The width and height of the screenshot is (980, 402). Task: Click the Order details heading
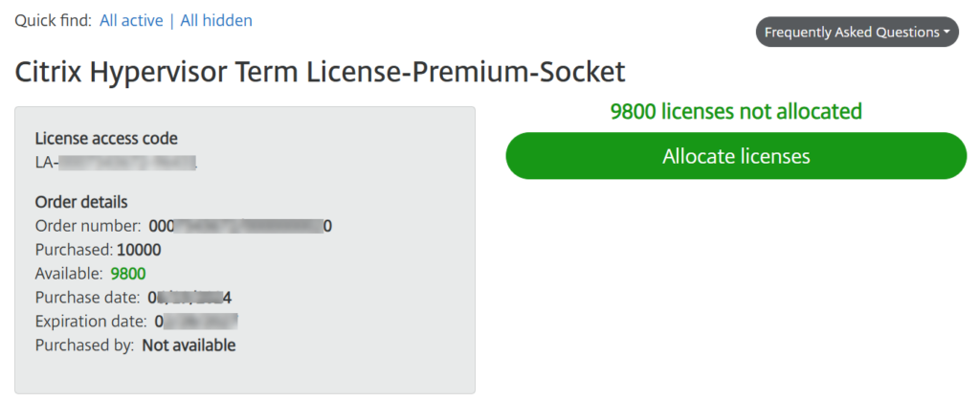pos(81,202)
